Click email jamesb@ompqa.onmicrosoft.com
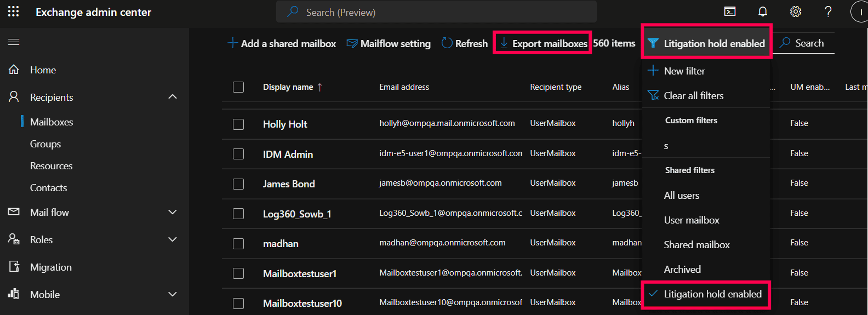This screenshot has width=868, height=315. (x=441, y=183)
